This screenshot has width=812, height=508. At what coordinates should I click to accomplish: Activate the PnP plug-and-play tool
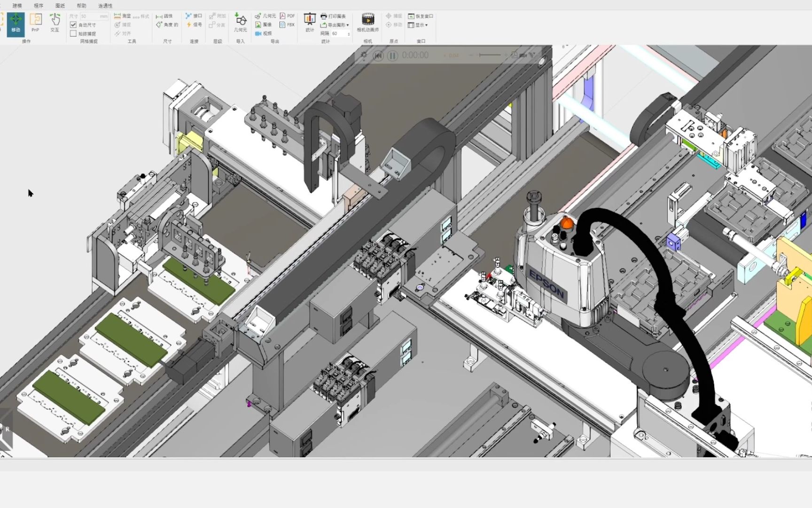coord(35,23)
